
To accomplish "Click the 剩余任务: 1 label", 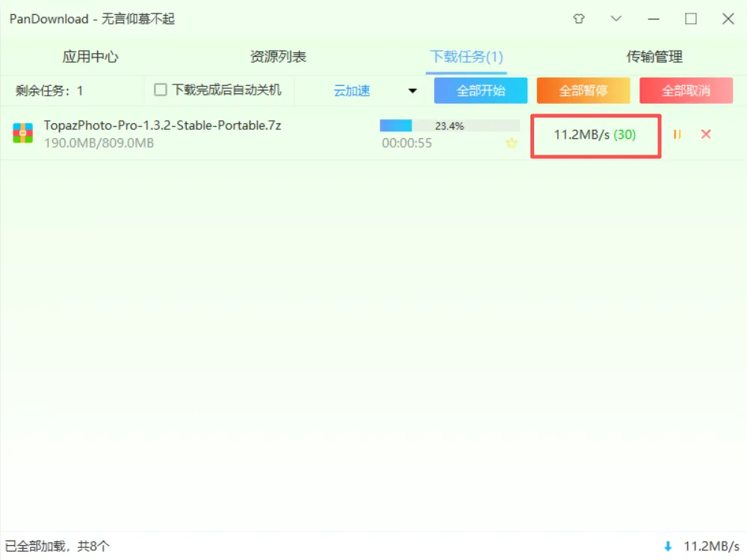I will tap(49, 90).
